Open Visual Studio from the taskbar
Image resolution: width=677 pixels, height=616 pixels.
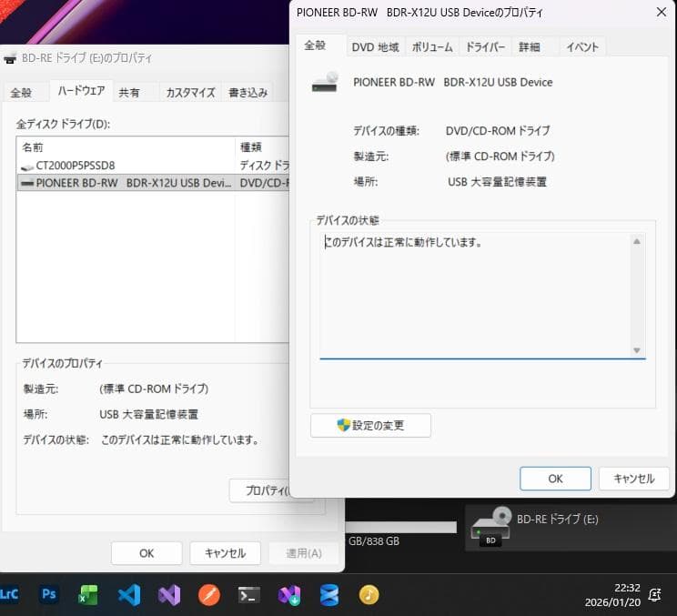(x=169, y=595)
